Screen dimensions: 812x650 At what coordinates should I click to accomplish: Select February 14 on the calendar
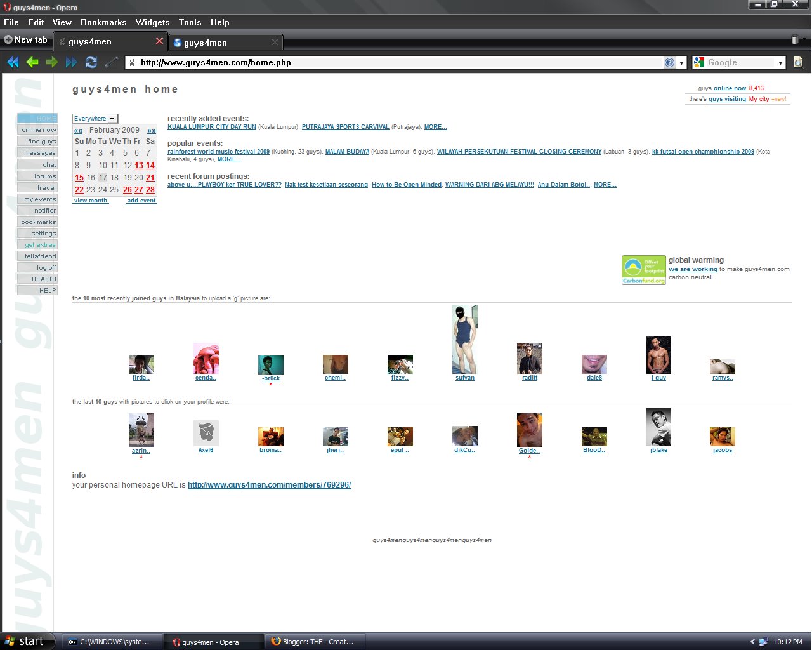pyautogui.click(x=150, y=165)
